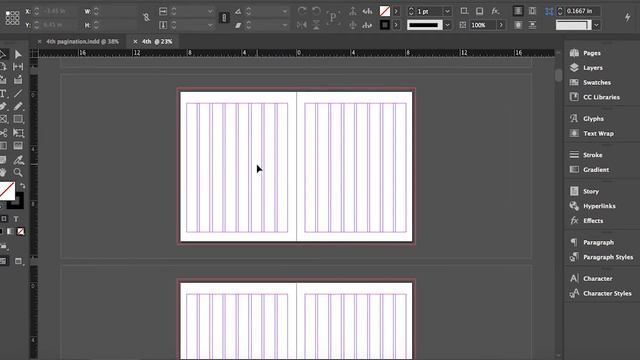
Task: Close the 4th @ 23% tab
Action: 135,41
